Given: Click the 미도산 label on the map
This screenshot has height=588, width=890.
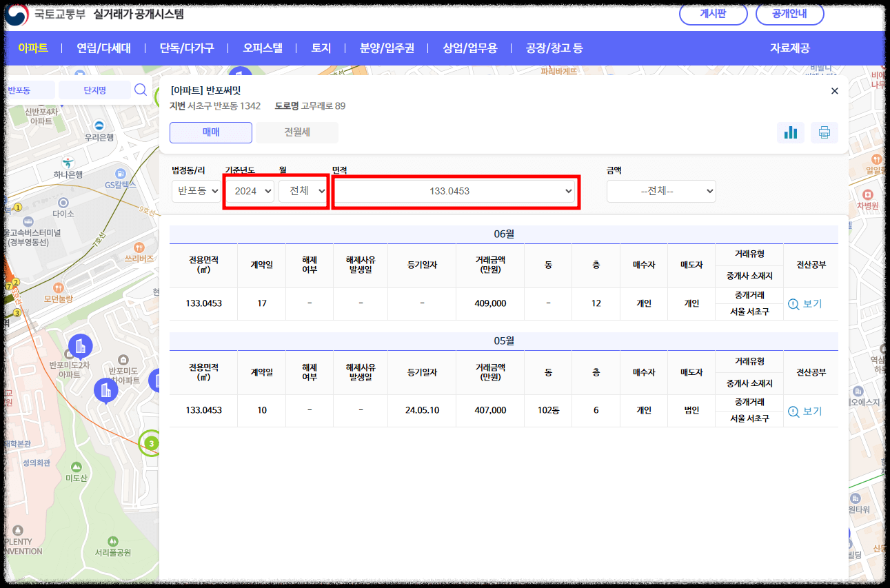Looking at the screenshot, I should (x=77, y=478).
